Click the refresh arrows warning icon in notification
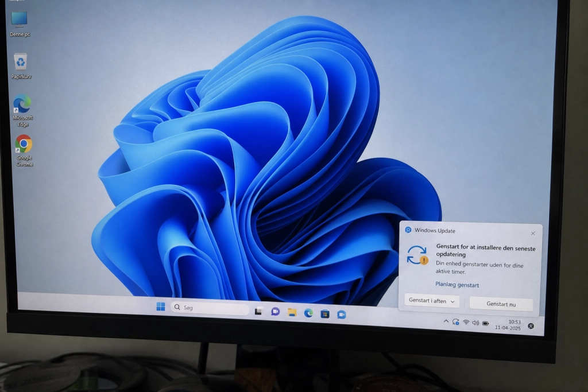The width and height of the screenshot is (588, 392). [417, 255]
